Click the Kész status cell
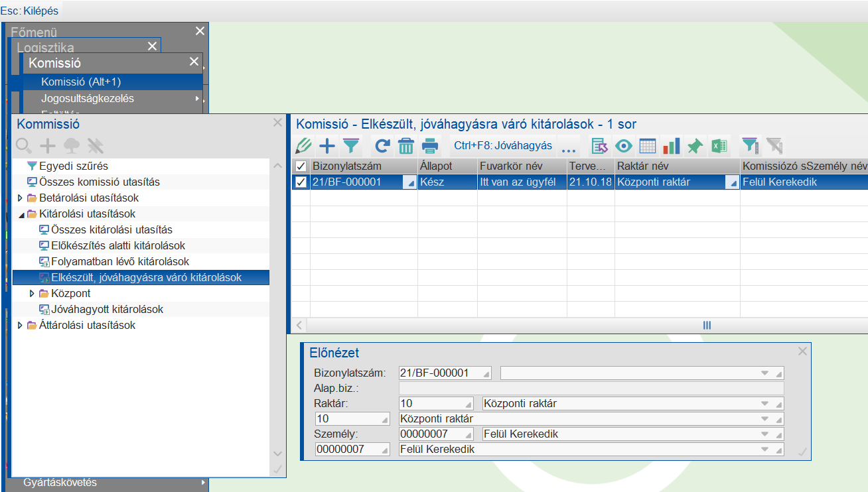868x492 pixels. [447, 182]
